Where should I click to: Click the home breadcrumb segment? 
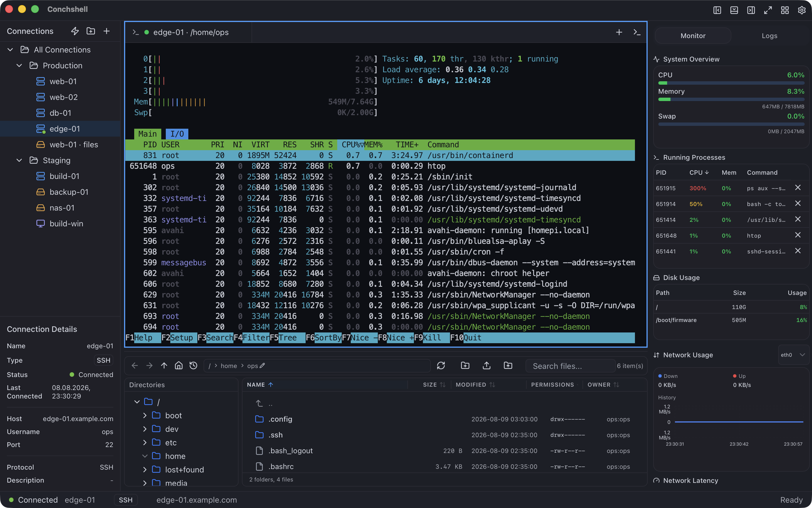[x=228, y=365]
